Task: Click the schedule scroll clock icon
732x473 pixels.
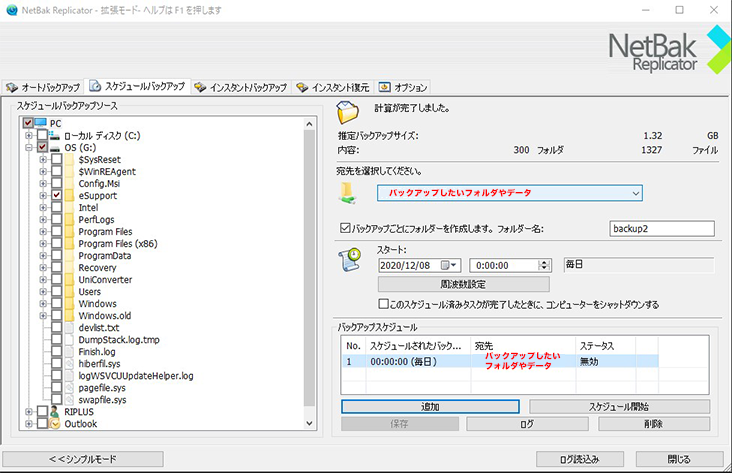Action: (350, 259)
